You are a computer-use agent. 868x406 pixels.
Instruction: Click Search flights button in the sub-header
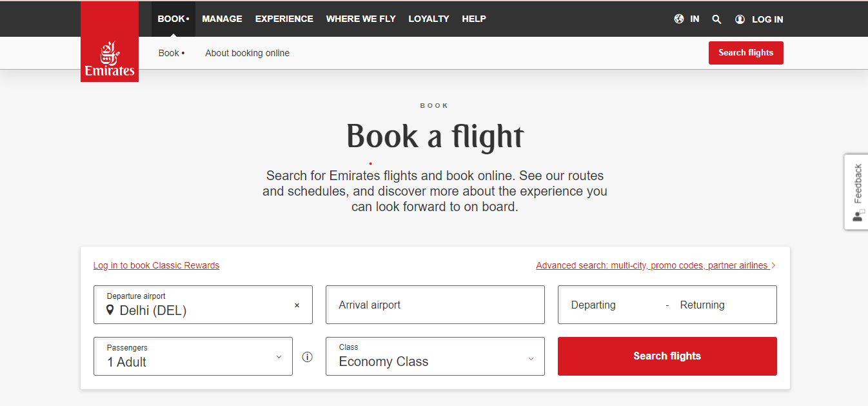pyautogui.click(x=745, y=53)
